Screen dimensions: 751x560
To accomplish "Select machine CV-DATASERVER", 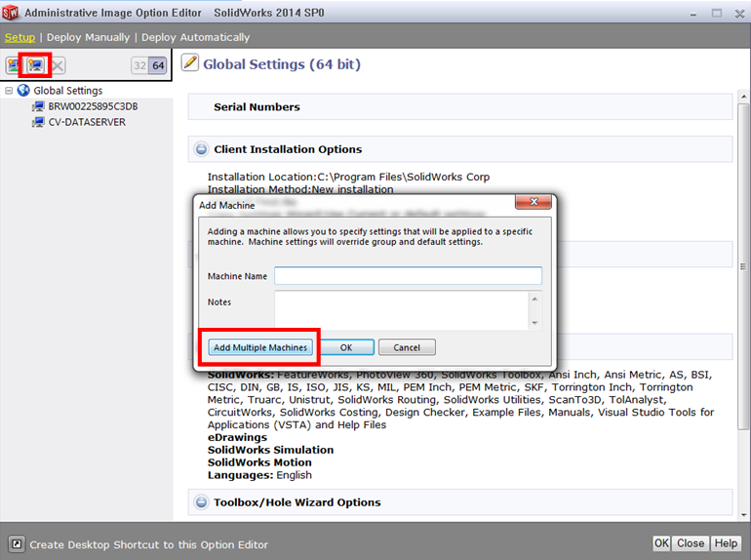I will (87, 122).
